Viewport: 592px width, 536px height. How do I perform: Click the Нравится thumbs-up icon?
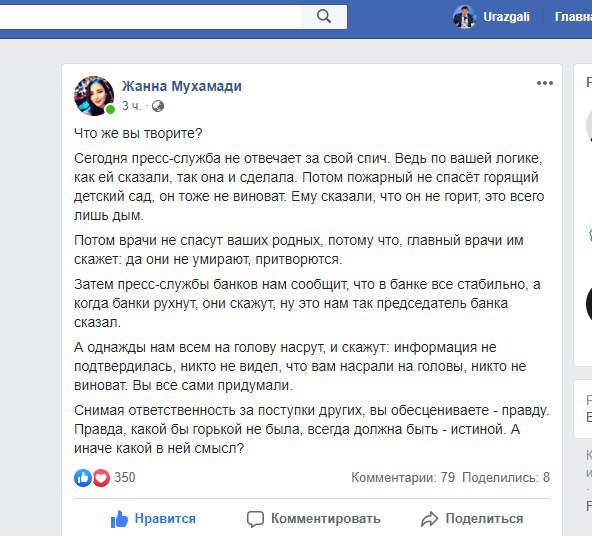click(x=119, y=519)
